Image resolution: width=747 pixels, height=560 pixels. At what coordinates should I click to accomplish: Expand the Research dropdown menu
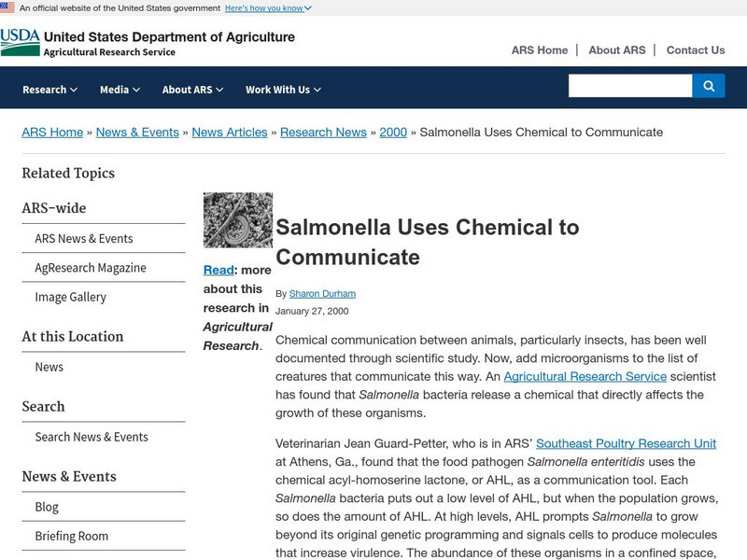coord(49,90)
